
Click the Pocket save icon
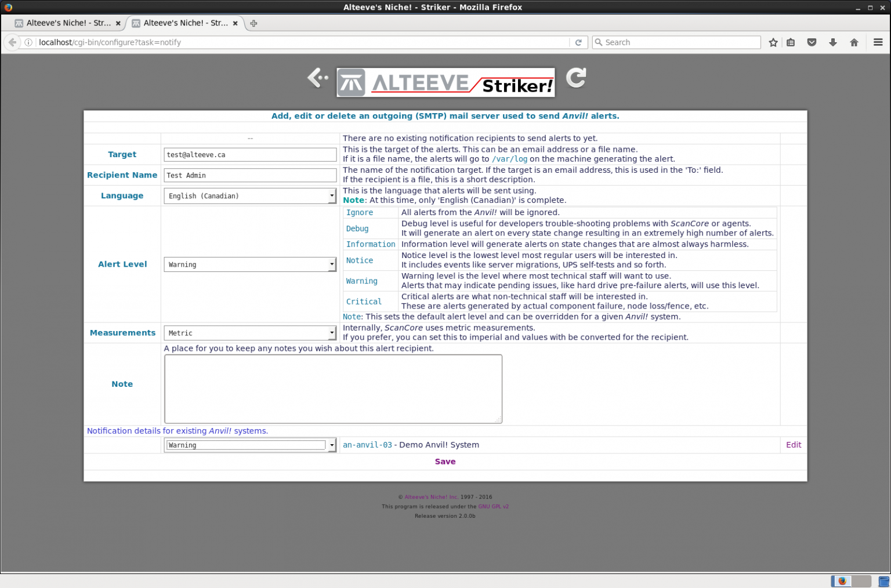pyautogui.click(x=812, y=42)
